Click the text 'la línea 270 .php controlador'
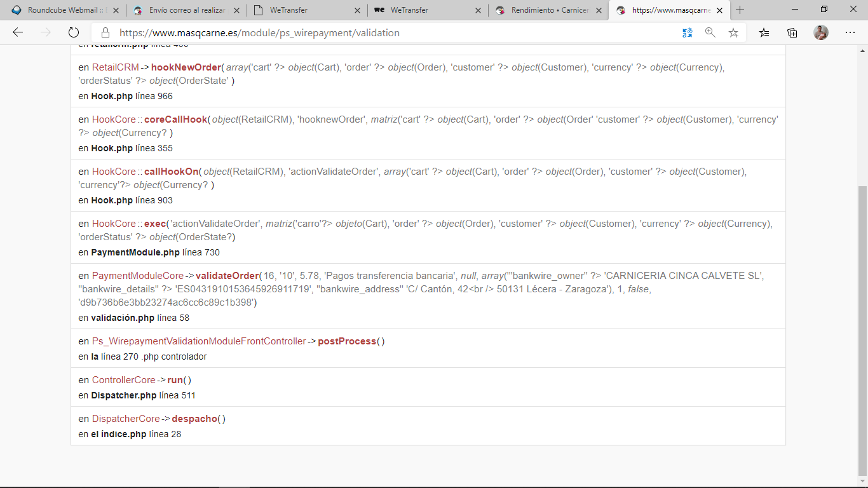This screenshot has width=868, height=488. coord(149,356)
